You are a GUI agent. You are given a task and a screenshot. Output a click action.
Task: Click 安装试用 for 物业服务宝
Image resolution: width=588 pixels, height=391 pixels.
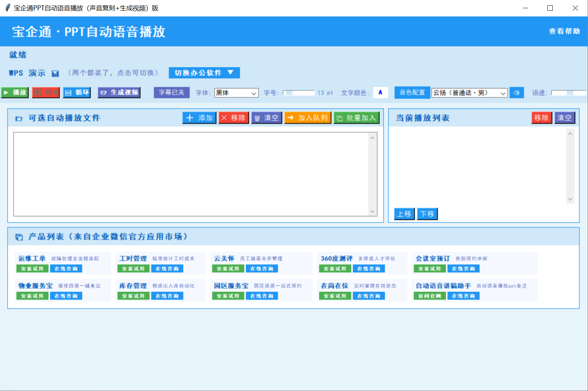(x=32, y=296)
